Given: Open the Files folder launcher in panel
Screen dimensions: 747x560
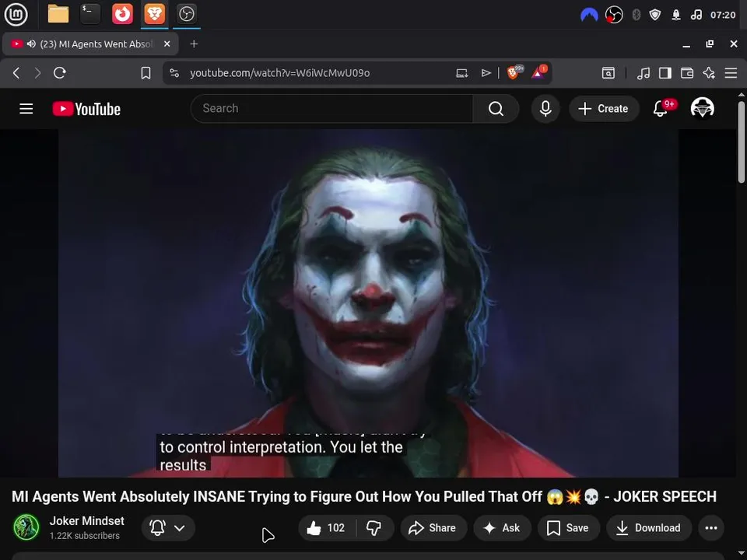Looking at the screenshot, I should (58, 14).
